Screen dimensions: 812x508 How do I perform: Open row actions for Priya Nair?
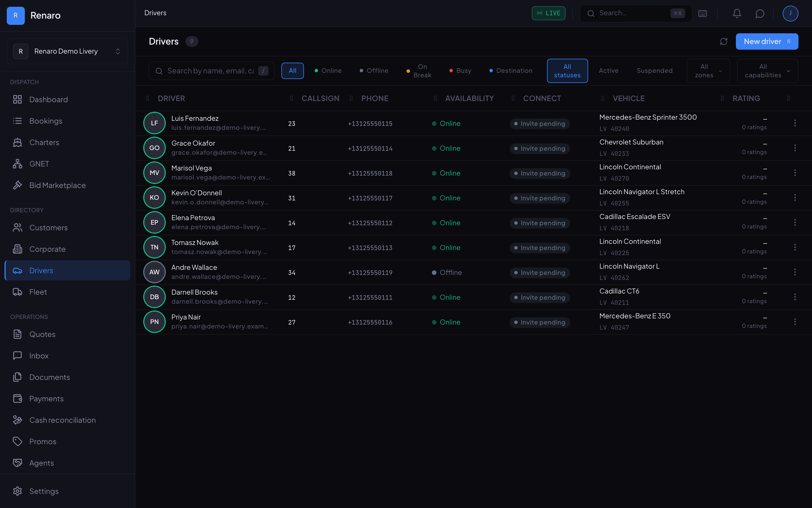coord(795,322)
